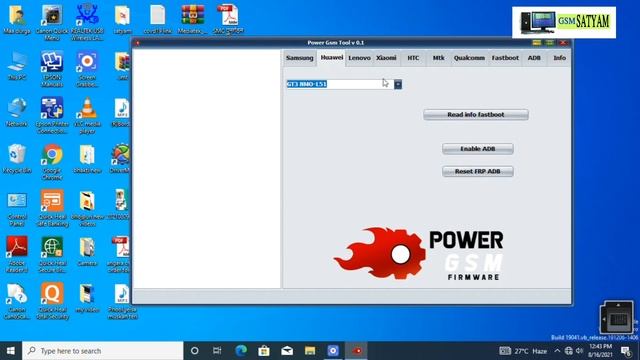Screen dimensions: 640x360
Task: Open the notification center icon
Action: [x=627, y=351]
